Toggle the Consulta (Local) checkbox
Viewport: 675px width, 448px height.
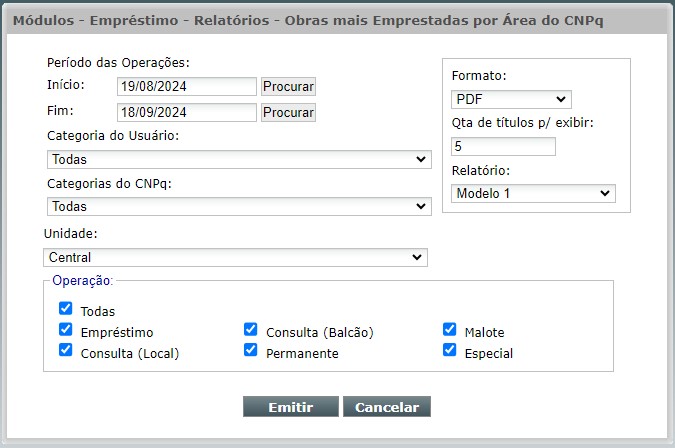[x=65, y=349]
